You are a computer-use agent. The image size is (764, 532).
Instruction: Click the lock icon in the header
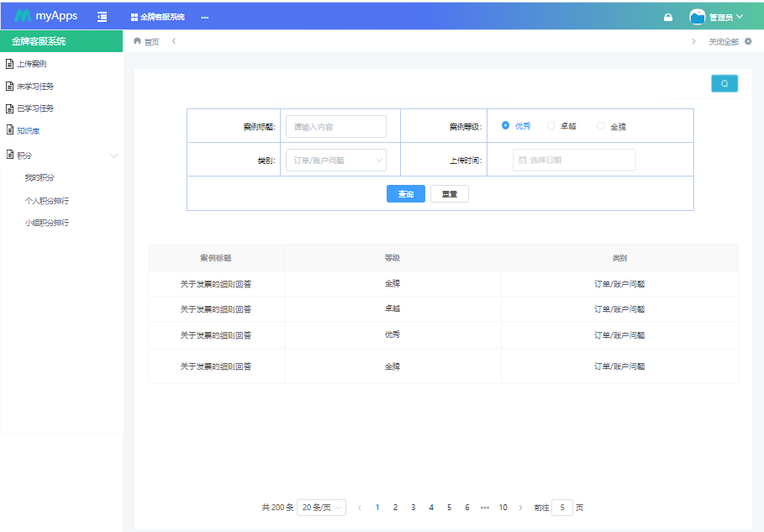click(x=668, y=15)
